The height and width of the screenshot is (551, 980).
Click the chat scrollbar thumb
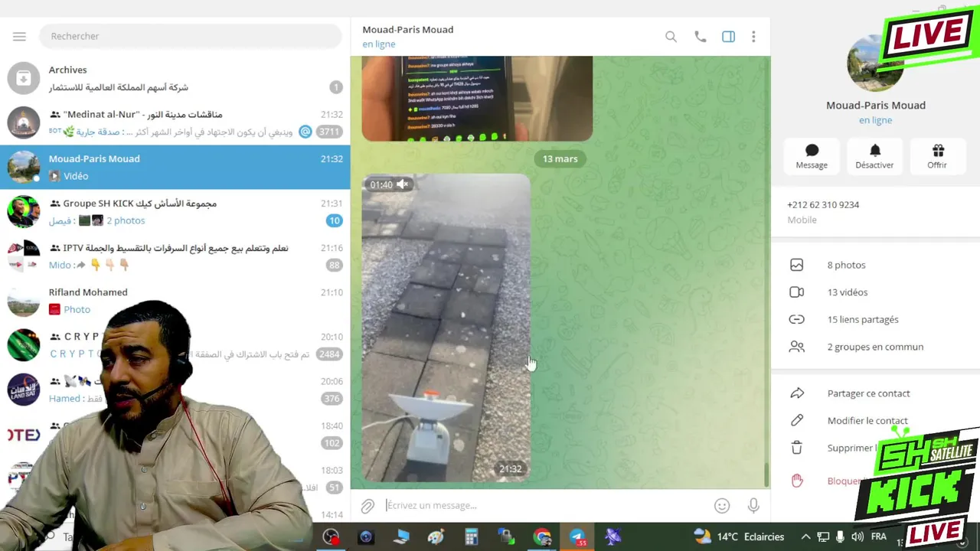pos(766,474)
